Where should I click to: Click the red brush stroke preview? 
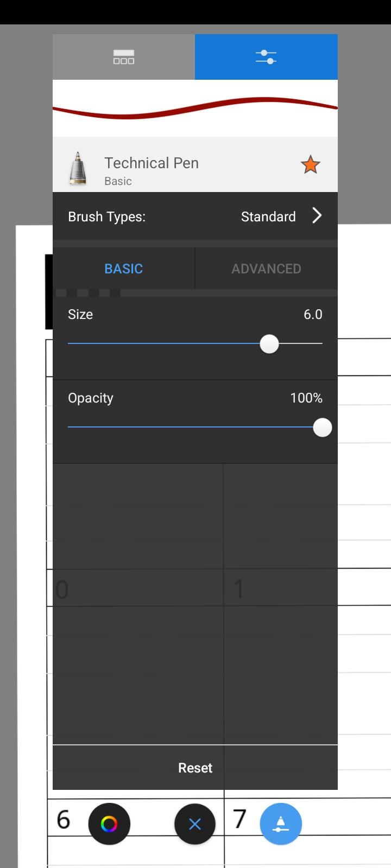click(x=195, y=108)
